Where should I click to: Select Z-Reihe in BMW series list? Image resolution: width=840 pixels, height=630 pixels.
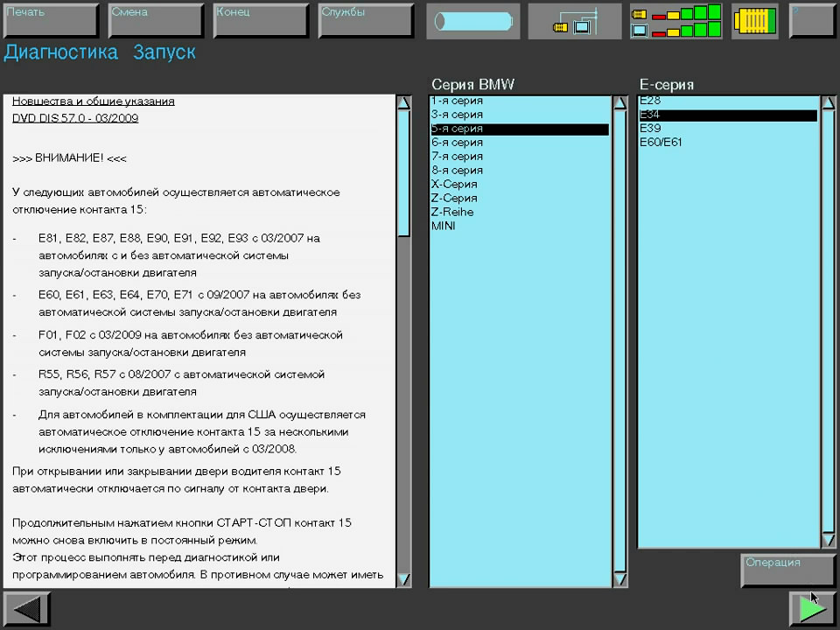click(x=520, y=212)
